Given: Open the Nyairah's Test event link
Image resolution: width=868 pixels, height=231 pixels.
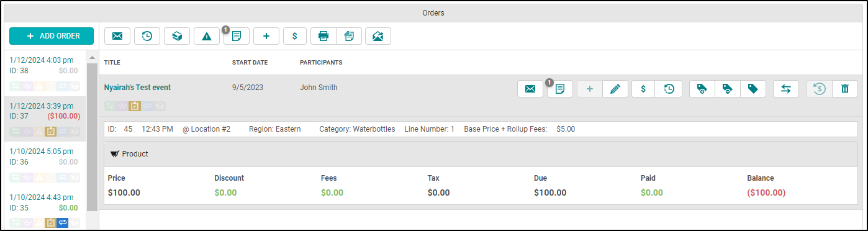Looking at the screenshot, I should [x=137, y=88].
